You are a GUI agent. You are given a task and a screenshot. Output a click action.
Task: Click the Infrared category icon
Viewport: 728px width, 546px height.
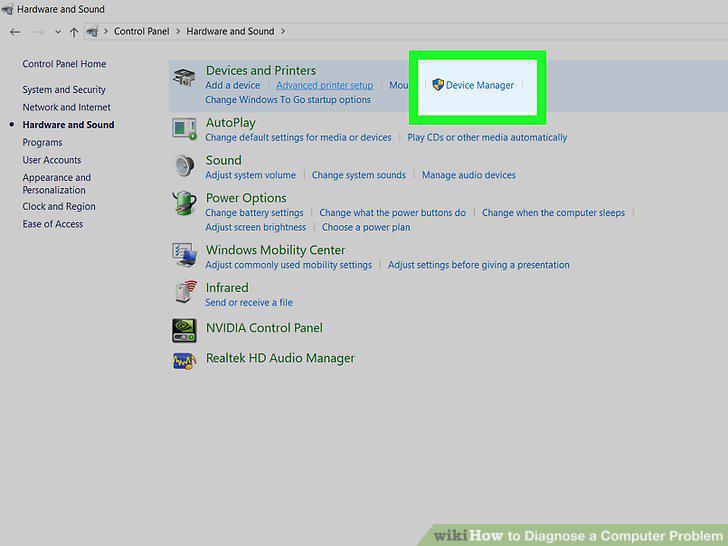pos(187,292)
